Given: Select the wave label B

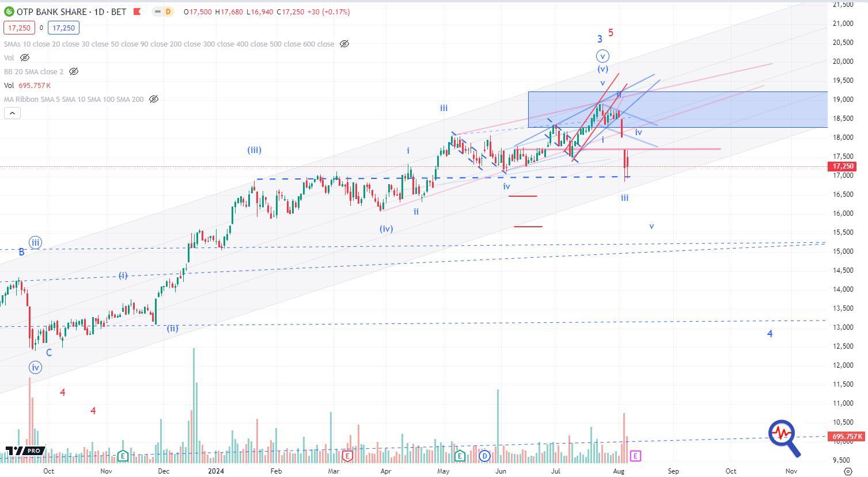Looking at the screenshot, I should pyautogui.click(x=21, y=252).
